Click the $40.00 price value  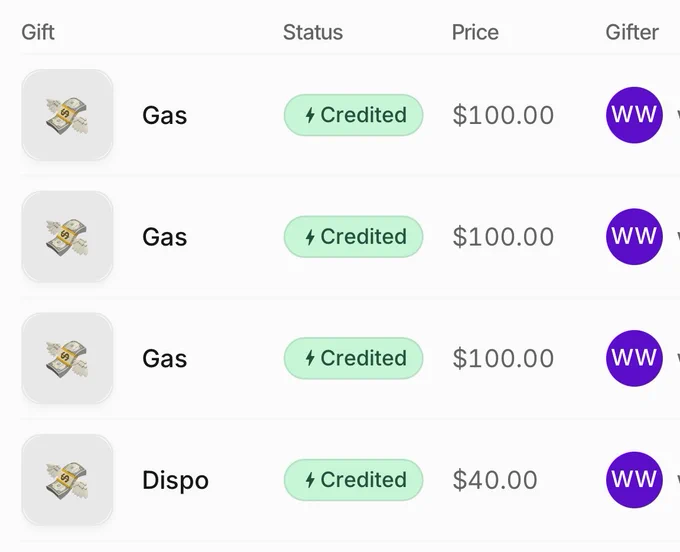[495, 480]
